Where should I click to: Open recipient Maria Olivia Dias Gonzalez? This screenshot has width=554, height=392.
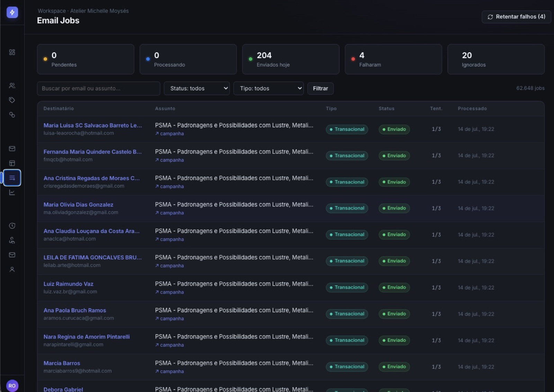point(78,205)
